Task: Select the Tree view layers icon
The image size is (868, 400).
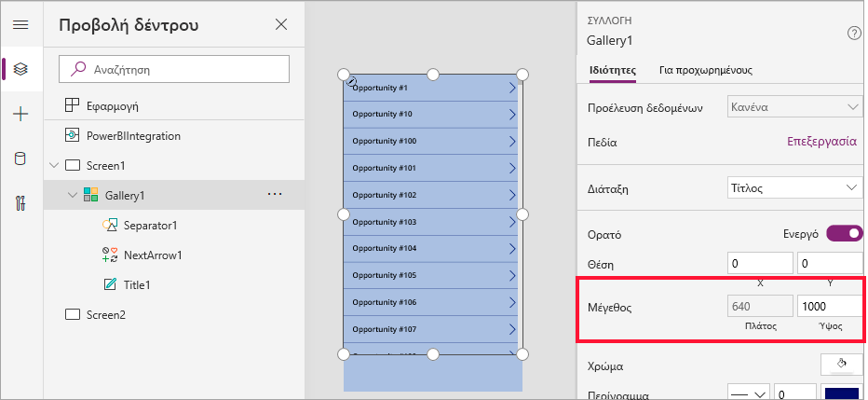Action: (20, 69)
